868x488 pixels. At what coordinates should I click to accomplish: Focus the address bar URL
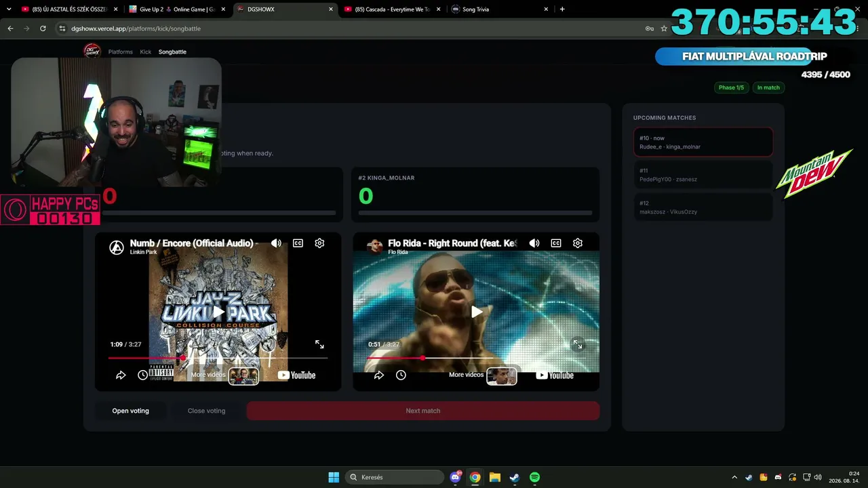pyautogui.click(x=136, y=28)
